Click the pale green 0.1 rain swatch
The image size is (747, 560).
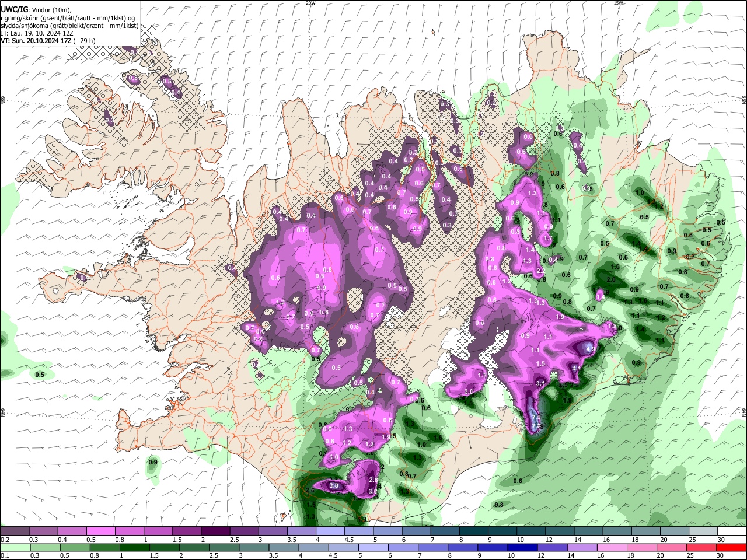point(15,548)
